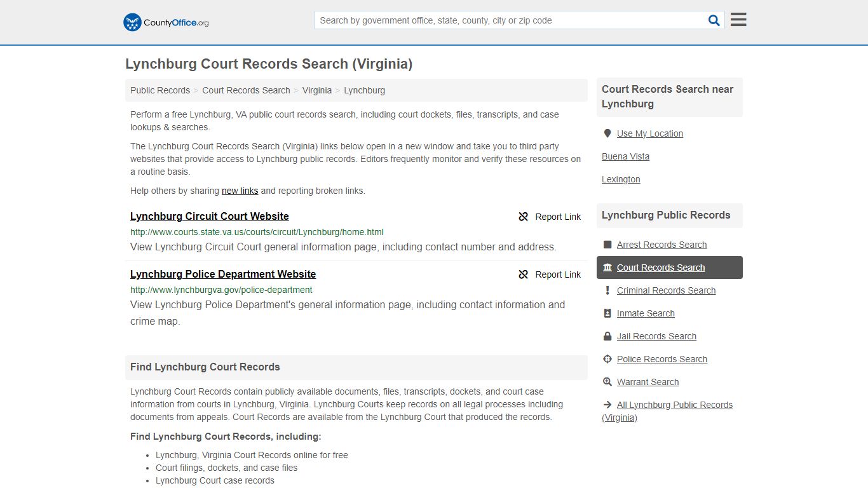Click the 'Court Records Search near Lynchburg' heading
The image size is (868, 488).
click(x=667, y=97)
